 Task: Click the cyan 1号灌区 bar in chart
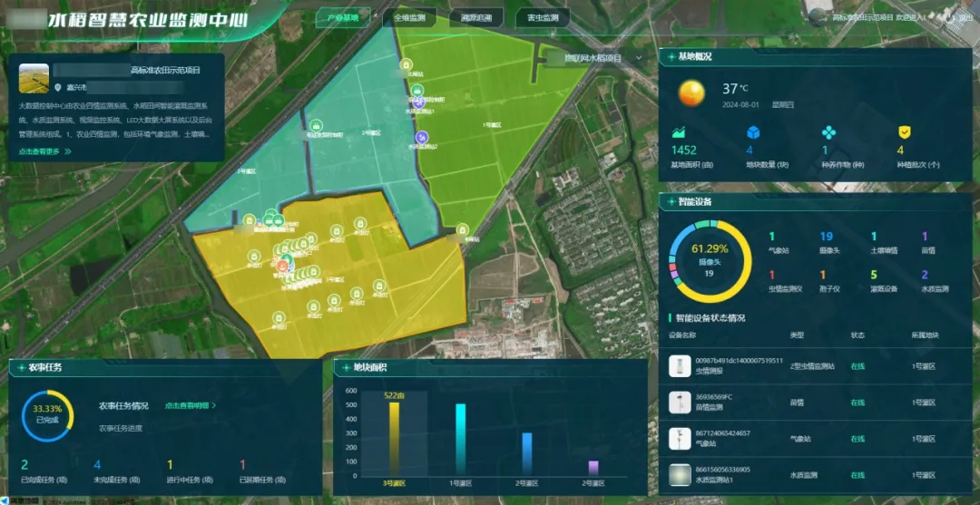pos(460,440)
